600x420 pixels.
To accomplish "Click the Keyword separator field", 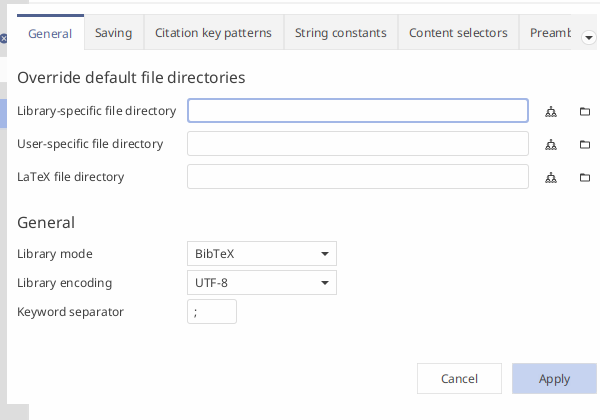I will tap(212, 312).
